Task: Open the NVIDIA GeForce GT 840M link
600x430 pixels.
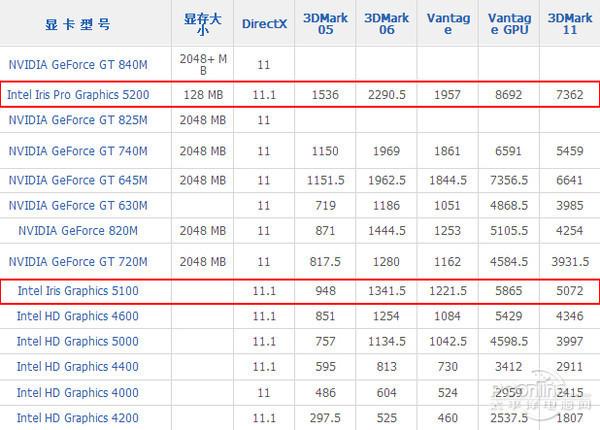Action: (x=78, y=65)
